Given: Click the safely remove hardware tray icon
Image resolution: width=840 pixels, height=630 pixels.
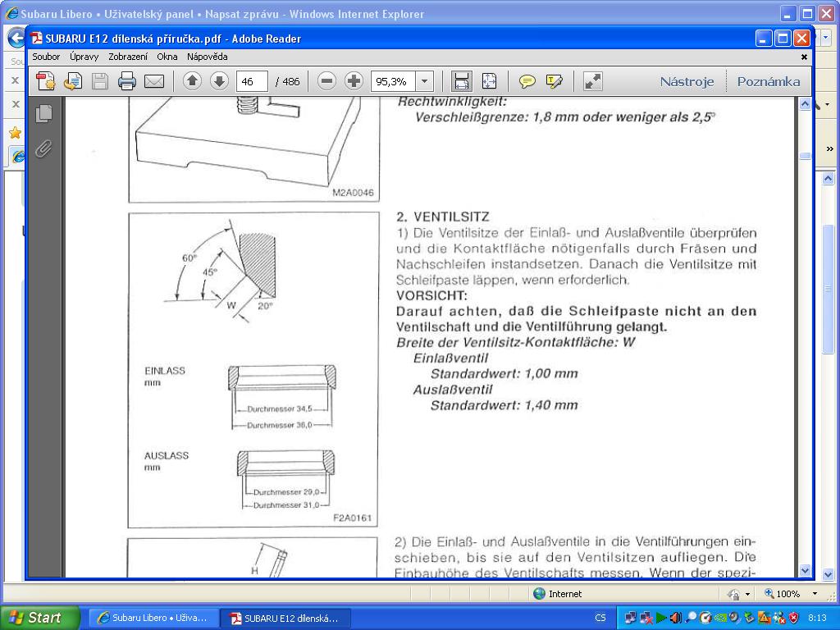Looking at the screenshot, I should point(749,618).
